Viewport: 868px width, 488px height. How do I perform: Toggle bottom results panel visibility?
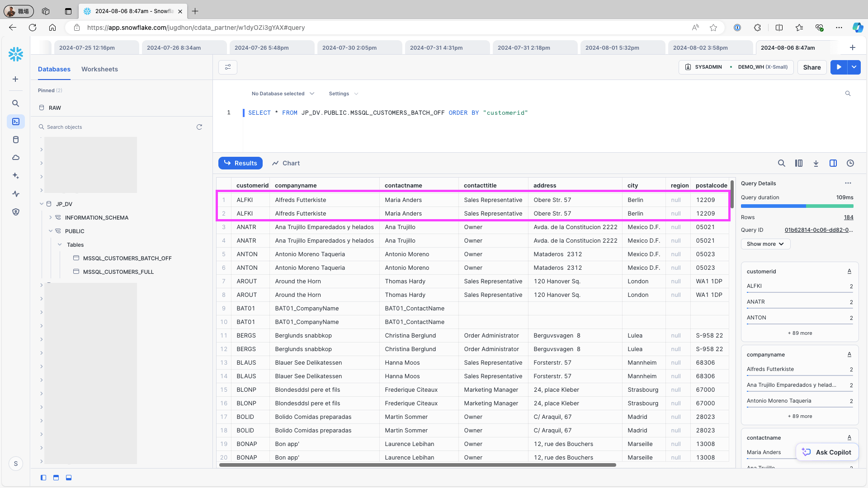(x=69, y=478)
